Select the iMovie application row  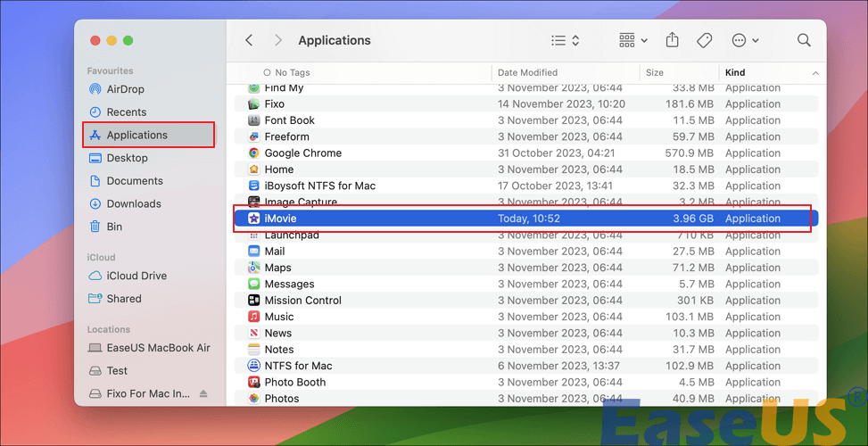[x=280, y=219]
